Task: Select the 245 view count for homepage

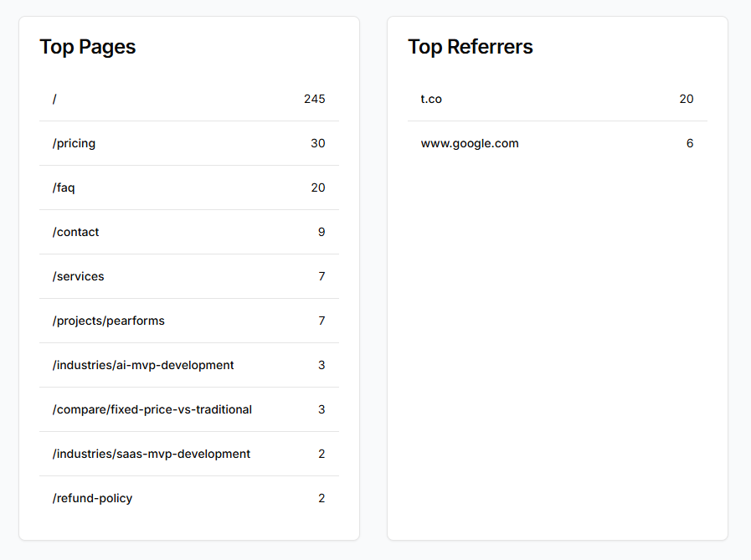Action: (315, 99)
